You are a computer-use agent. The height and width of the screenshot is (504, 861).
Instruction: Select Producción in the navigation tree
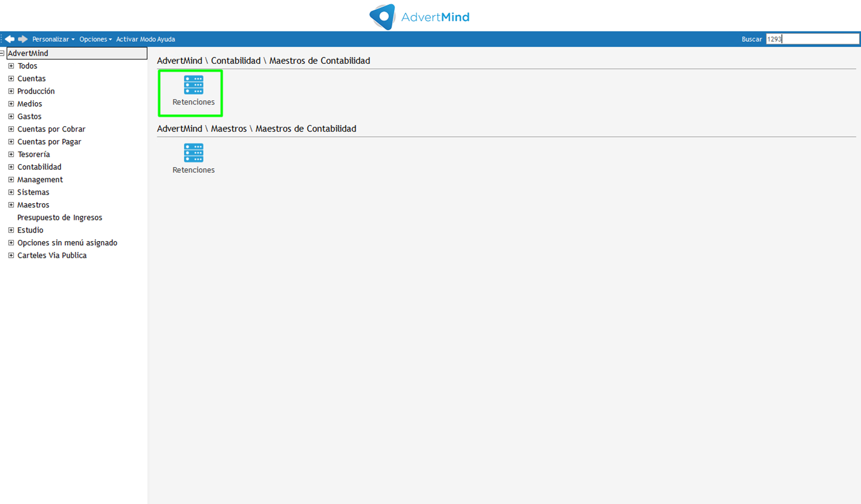click(36, 91)
